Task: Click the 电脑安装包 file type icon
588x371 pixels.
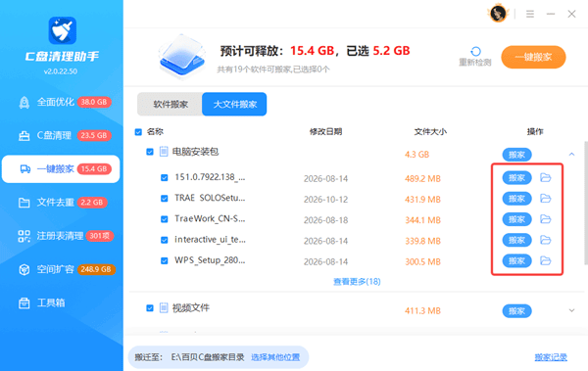Action: click(x=164, y=152)
